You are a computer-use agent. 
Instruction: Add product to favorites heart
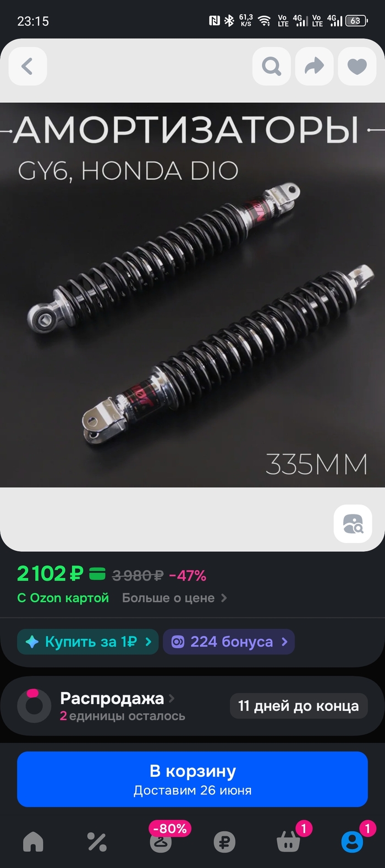(x=357, y=67)
